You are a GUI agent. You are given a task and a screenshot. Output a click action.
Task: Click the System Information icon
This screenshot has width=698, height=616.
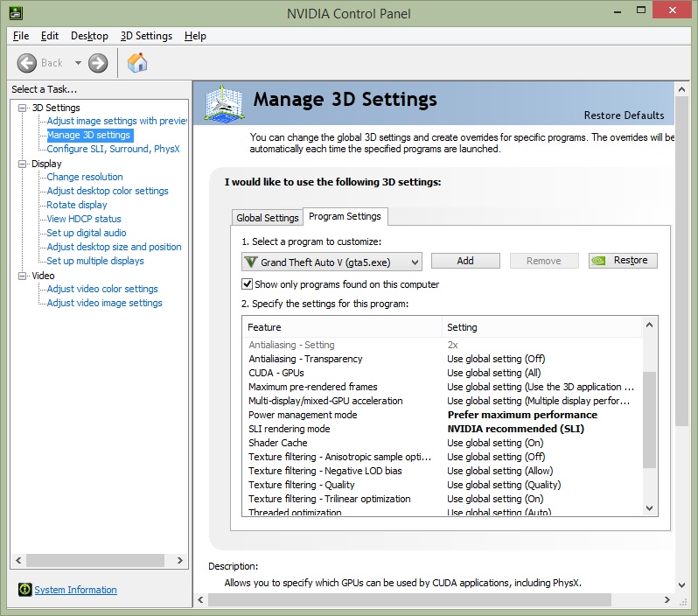click(24, 589)
